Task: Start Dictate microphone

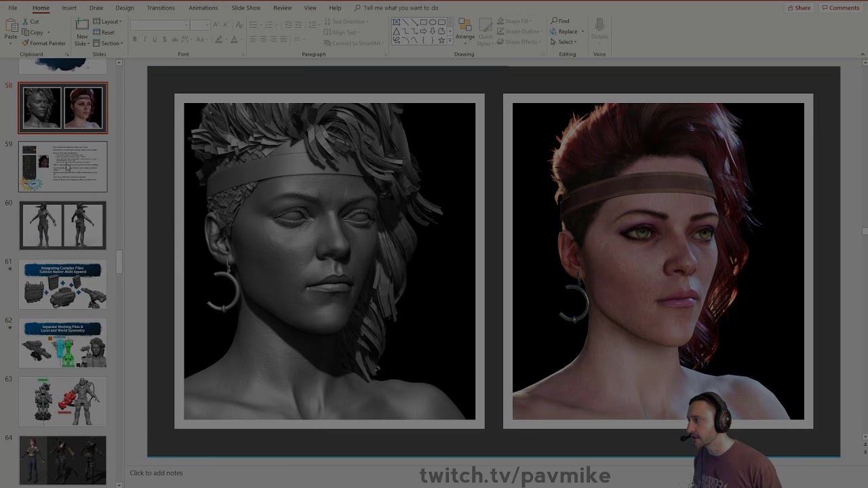Action: click(x=599, y=28)
